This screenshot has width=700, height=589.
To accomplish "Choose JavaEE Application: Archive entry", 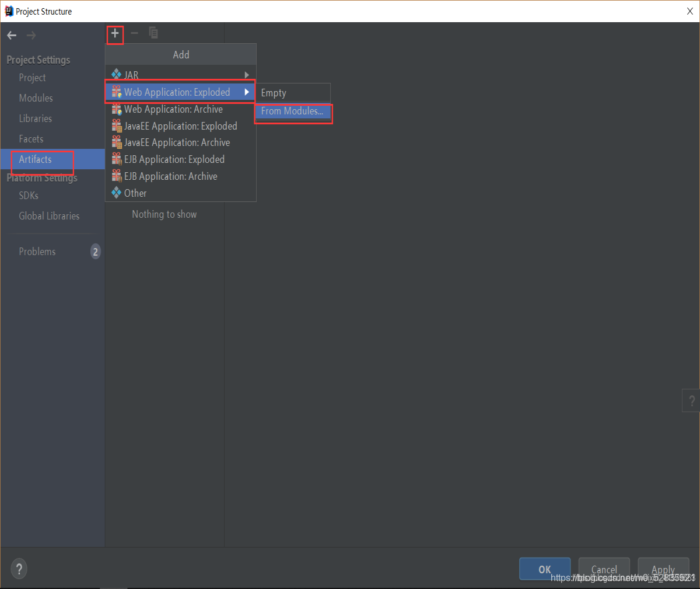I will click(180, 142).
